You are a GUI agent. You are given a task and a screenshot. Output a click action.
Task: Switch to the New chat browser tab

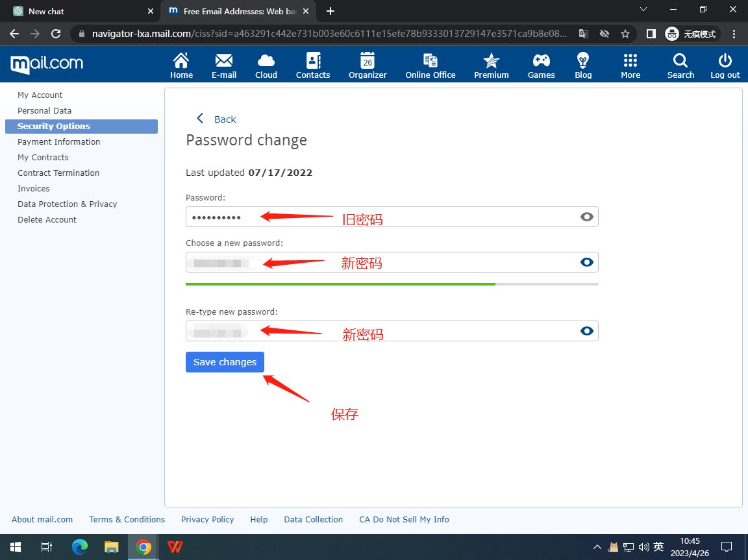coord(78,11)
